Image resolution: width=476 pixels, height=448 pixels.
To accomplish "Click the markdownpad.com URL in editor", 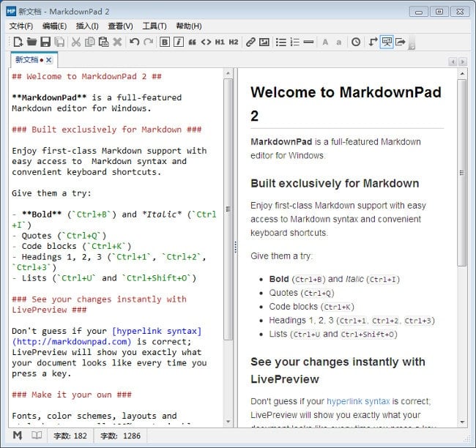I will tap(72, 342).
